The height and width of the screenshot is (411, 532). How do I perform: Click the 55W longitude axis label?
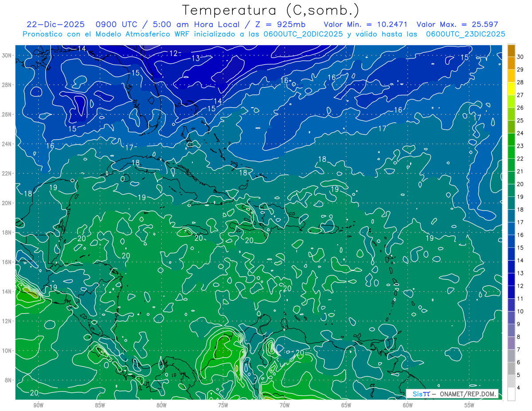[469, 405]
